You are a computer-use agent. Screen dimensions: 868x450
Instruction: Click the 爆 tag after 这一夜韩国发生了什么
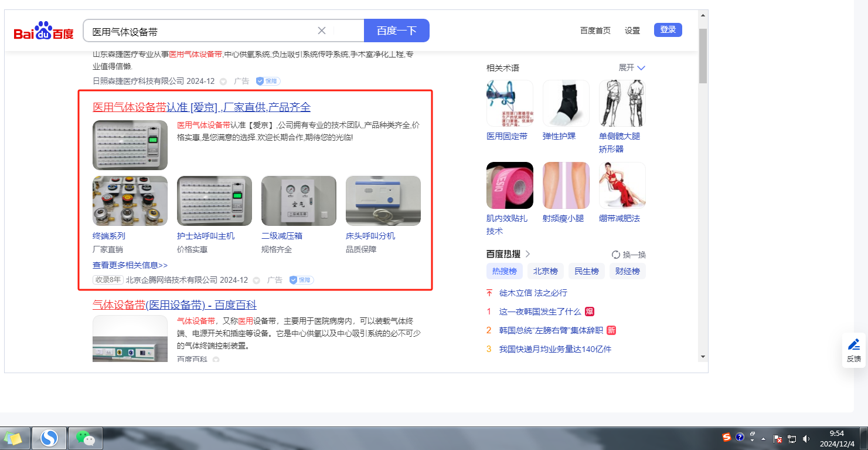pyautogui.click(x=590, y=312)
